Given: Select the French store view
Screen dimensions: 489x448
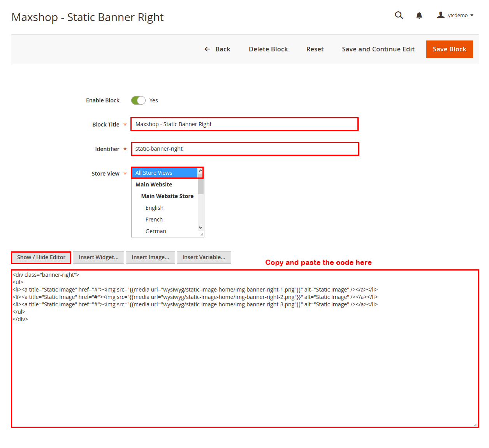Looking at the screenshot, I should tap(154, 220).
